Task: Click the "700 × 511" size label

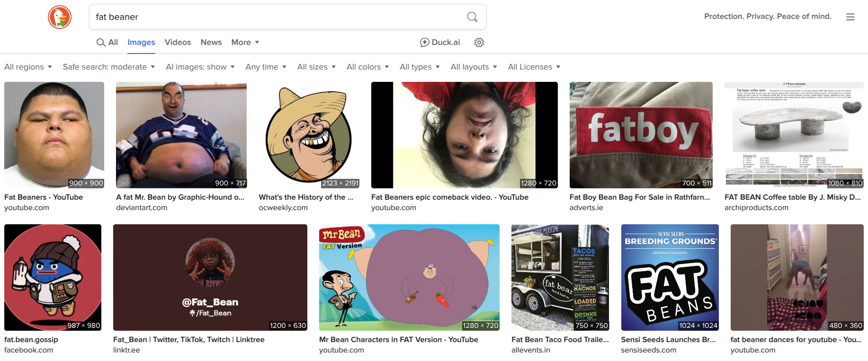Action: (697, 183)
